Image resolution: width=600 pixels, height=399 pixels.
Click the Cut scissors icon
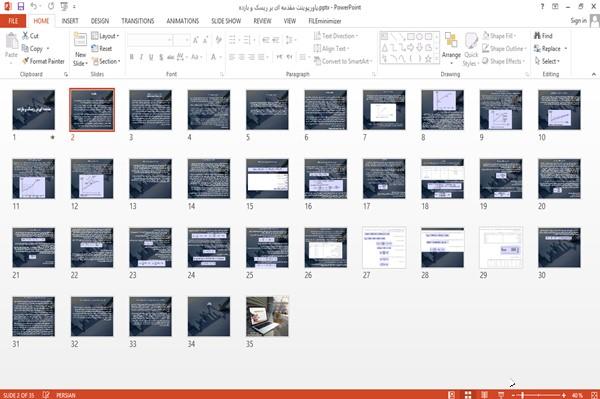click(x=26, y=36)
